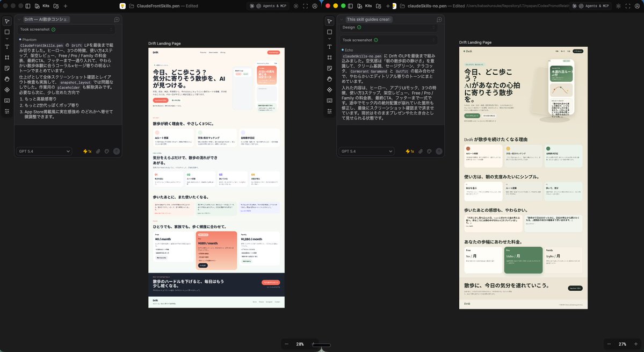Viewport: 644px width, 352px height.
Task: Toggle fullscreen mode in claudeSkills-no window
Action: click(x=627, y=6)
